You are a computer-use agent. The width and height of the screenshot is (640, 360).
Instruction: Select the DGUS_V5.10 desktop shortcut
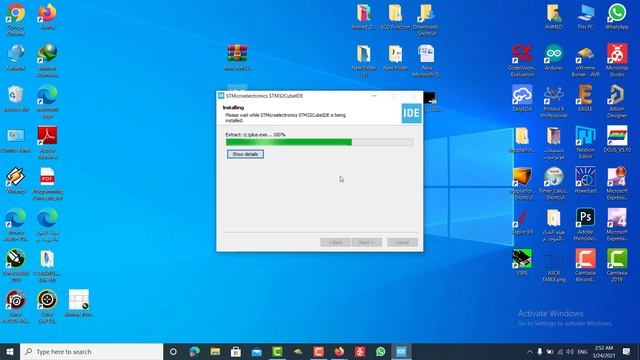coord(617,139)
